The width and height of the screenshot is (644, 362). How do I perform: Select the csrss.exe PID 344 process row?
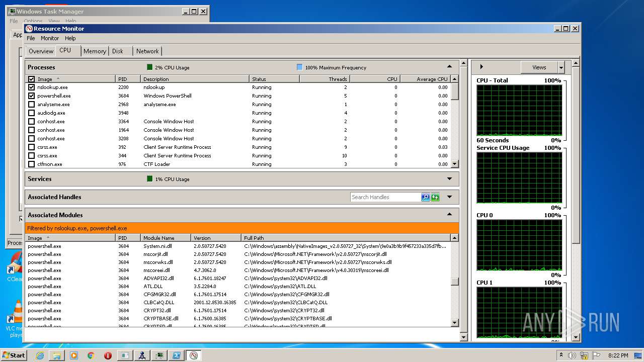pos(238,155)
